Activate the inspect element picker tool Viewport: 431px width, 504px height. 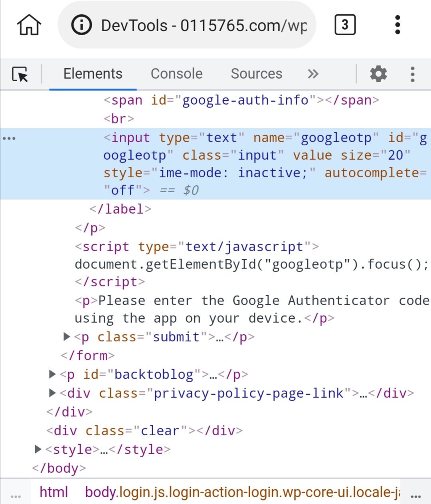tap(20, 74)
